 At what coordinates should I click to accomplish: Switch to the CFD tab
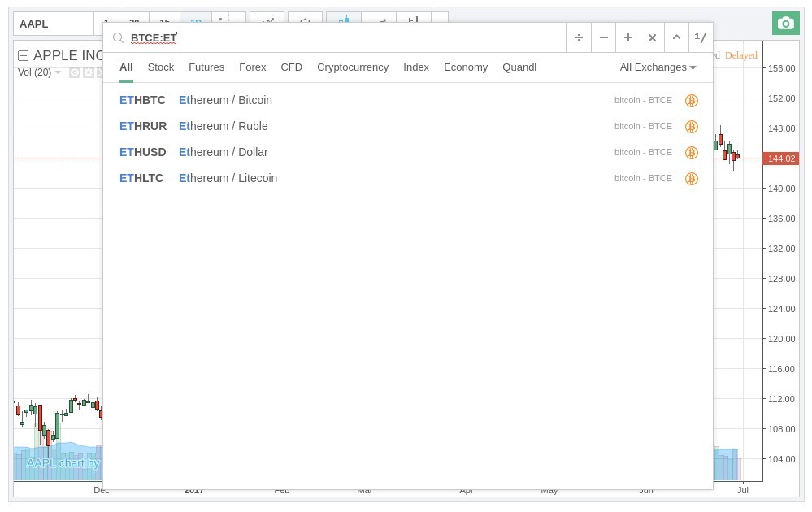tap(291, 67)
